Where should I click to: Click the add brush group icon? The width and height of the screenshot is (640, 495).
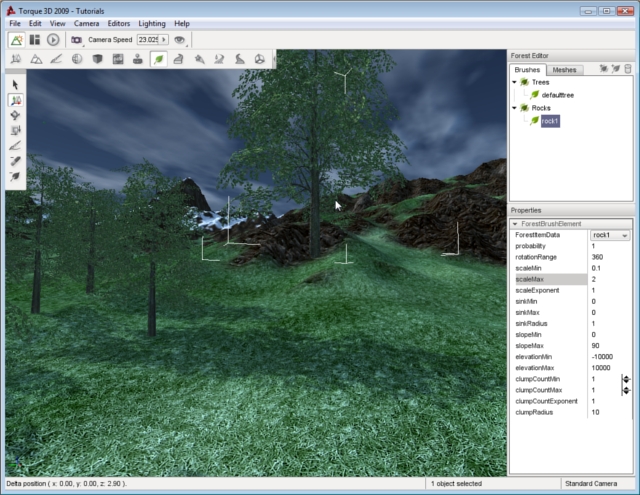(604, 70)
